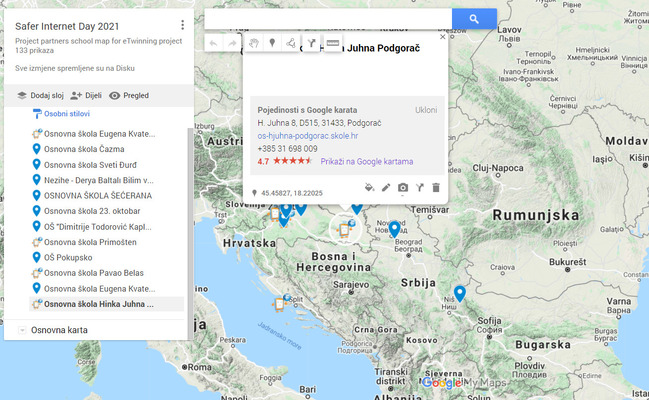Click the directions icon in popup
Image resolution: width=649 pixels, height=400 pixels.
[x=420, y=188]
